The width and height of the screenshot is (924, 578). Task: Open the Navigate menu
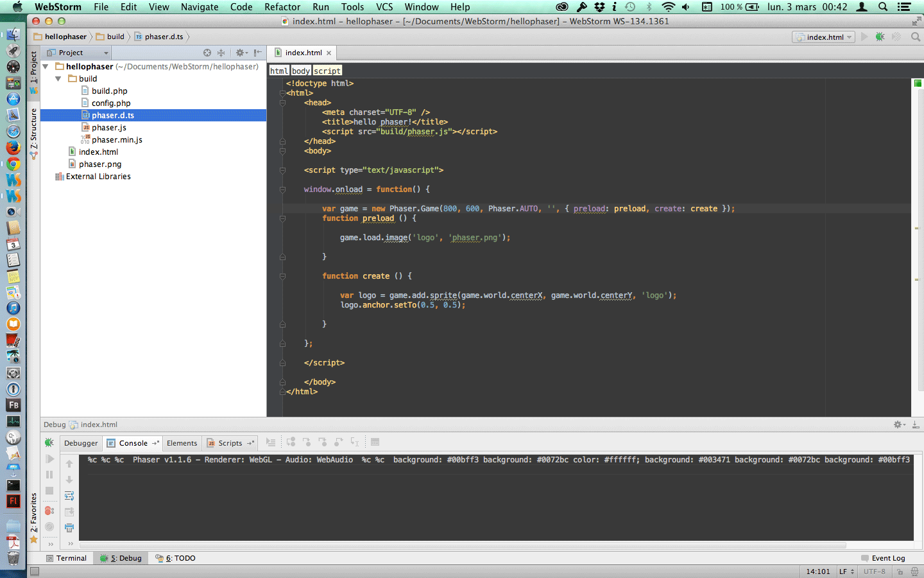[200, 7]
